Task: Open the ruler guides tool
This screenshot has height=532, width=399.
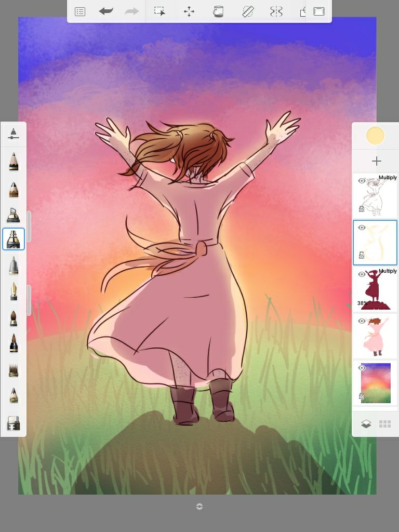Action: (248, 11)
